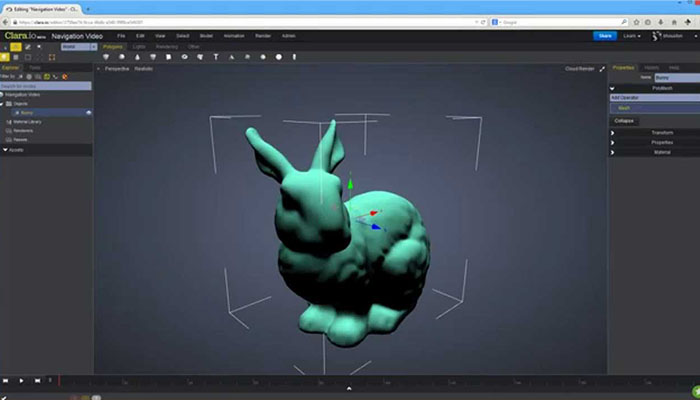Image resolution: width=700 pixels, height=400 pixels.
Task: Reload the page with the refresh icon
Action: [483, 22]
